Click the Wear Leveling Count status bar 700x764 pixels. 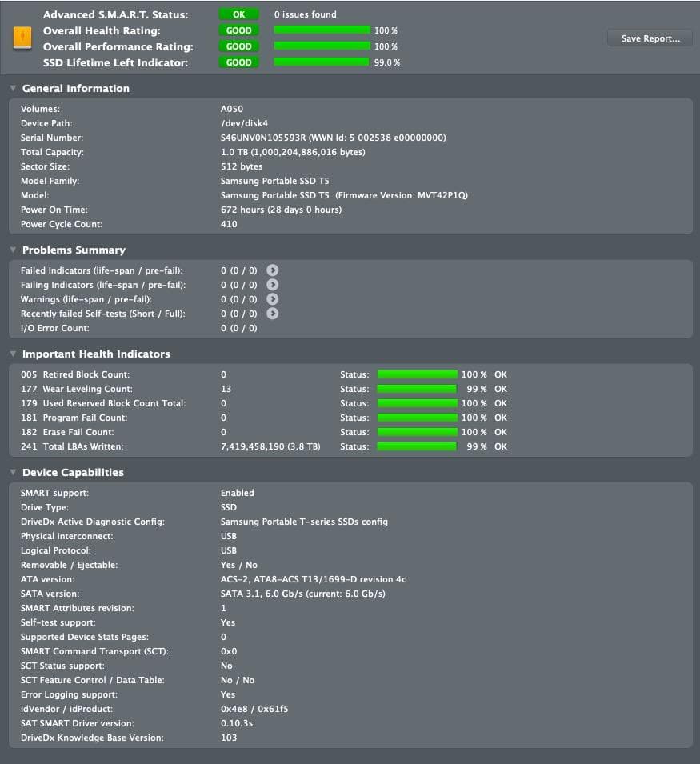click(417, 389)
